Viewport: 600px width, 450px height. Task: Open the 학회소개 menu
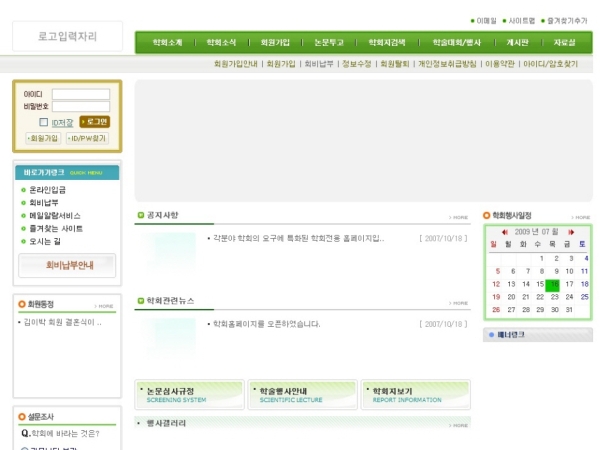point(168,43)
